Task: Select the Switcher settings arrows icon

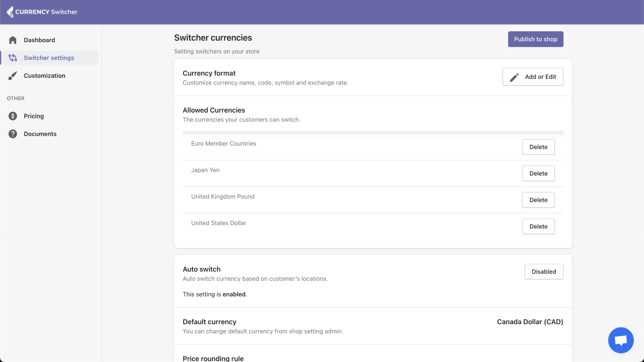Action: [x=12, y=58]
